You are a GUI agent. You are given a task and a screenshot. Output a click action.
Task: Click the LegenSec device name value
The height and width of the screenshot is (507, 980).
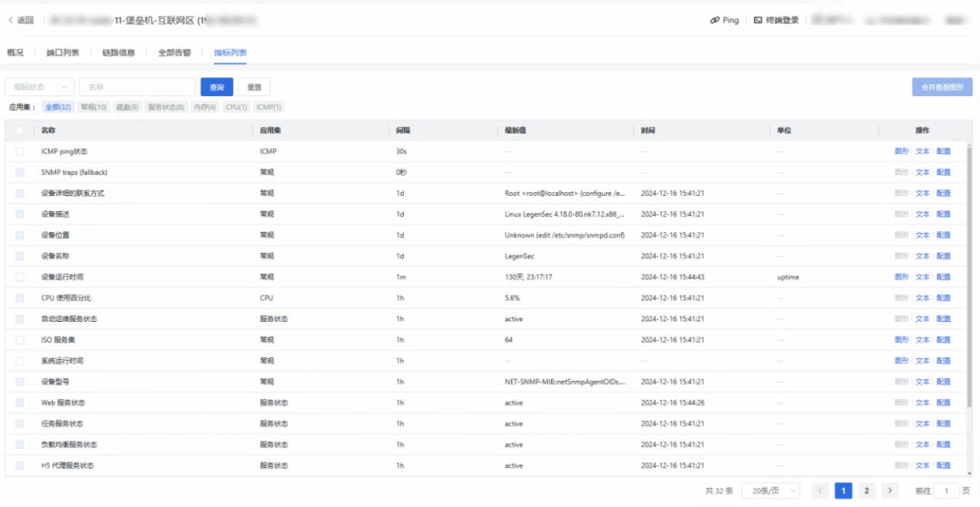point(519,256)
